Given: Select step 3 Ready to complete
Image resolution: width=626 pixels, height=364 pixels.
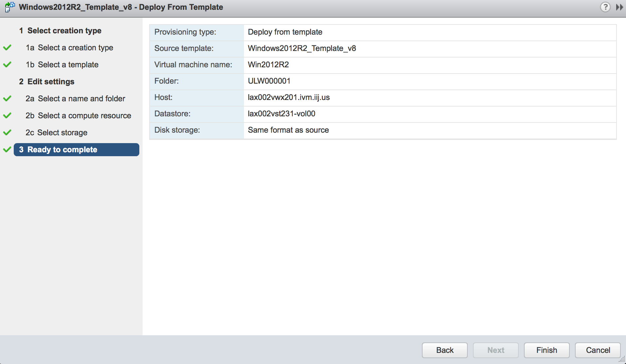Looking at the screenshot, I should tap(77, 150).
